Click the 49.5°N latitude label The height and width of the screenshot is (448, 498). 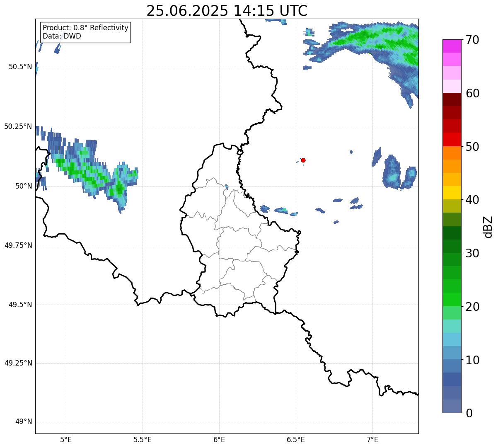pos(20,305)
